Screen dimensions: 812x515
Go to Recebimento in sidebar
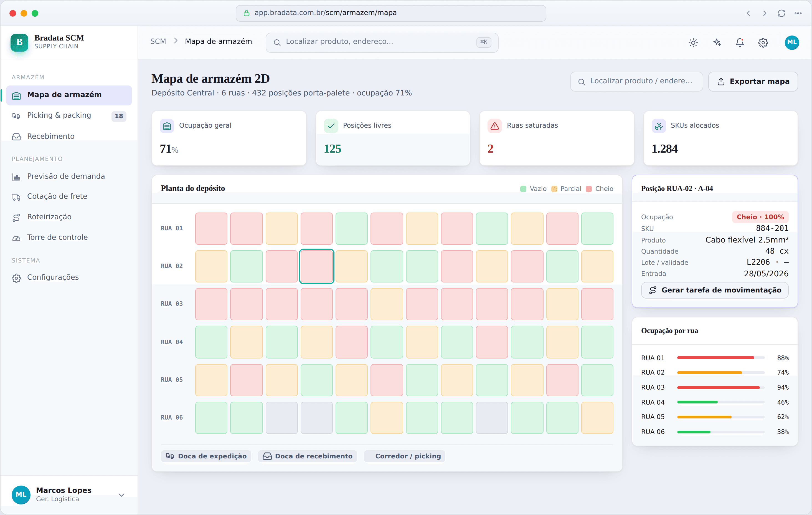pos(69,136)
